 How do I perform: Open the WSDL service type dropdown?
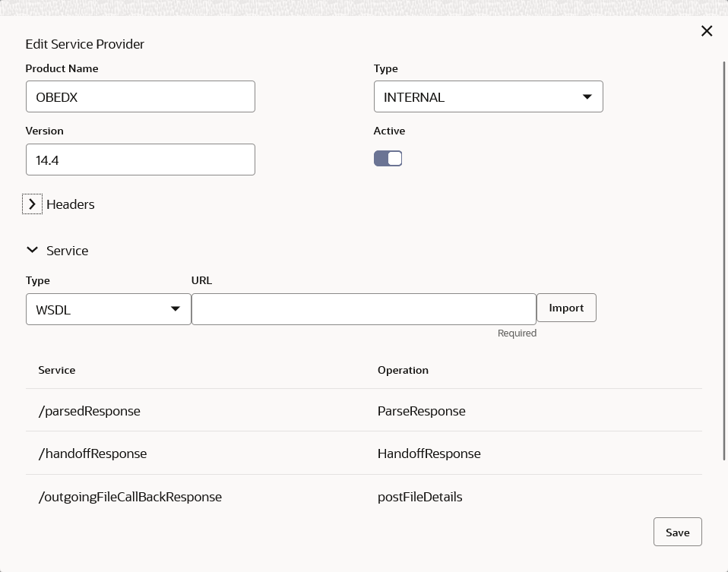108,309
